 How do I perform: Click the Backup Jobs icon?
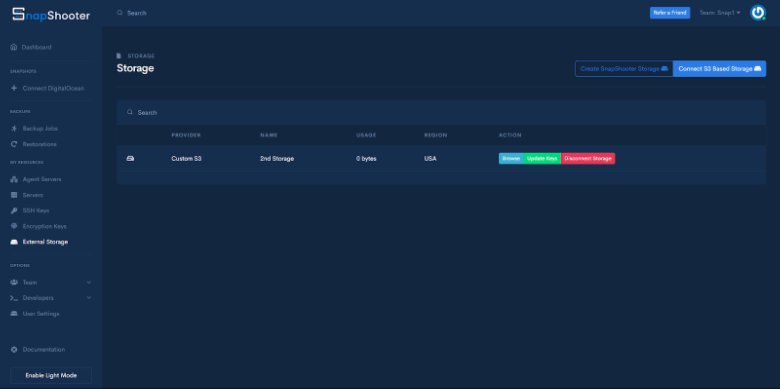pos(14,128)
